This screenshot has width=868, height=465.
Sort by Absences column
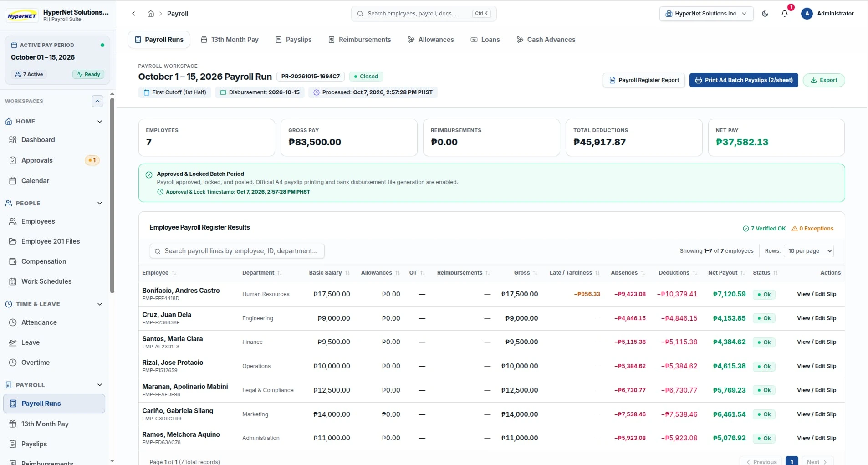coord(628,273)
